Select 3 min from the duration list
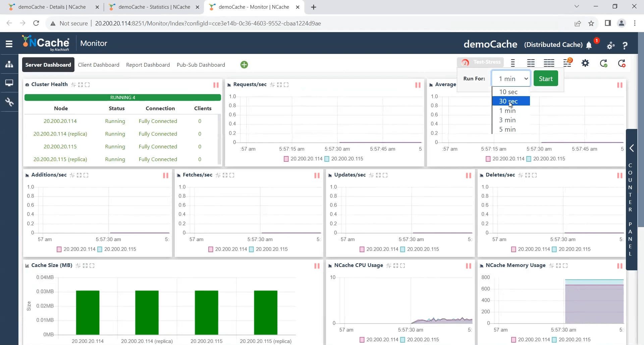Screen dimensions: 644x345 tap(511, 120)
